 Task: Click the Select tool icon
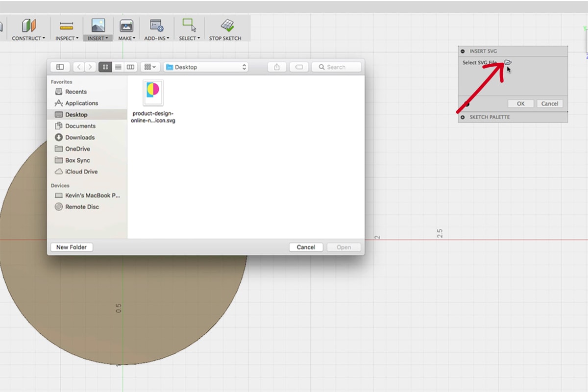click(189, 25)
